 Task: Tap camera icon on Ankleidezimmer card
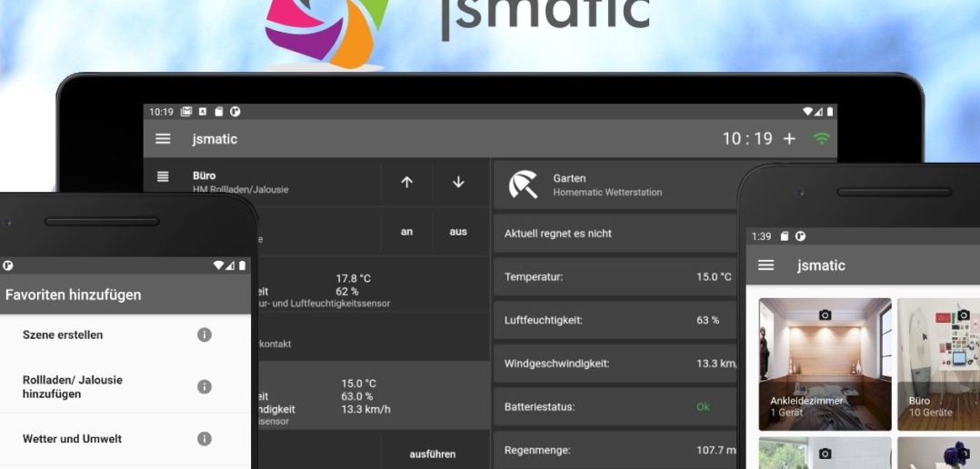click(825, 314)
